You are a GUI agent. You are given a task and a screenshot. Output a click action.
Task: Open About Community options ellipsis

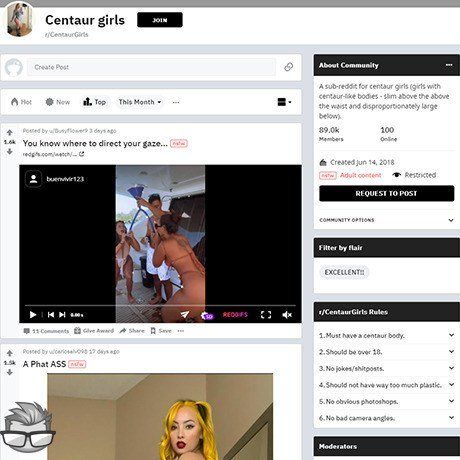coord(449,65)
